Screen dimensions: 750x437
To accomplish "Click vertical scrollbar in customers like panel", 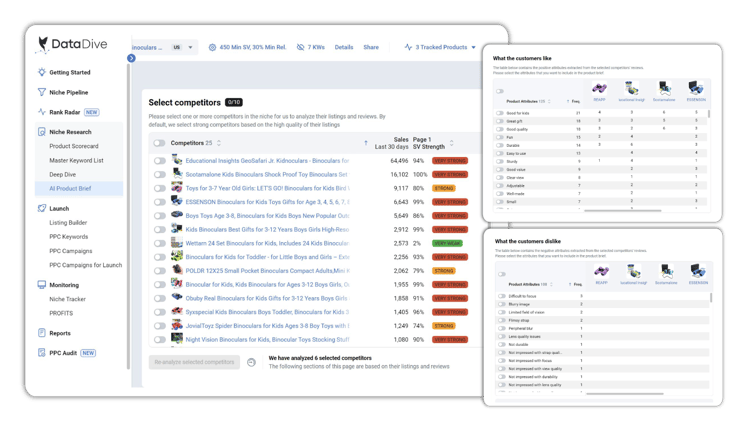I will click(709, 114).
